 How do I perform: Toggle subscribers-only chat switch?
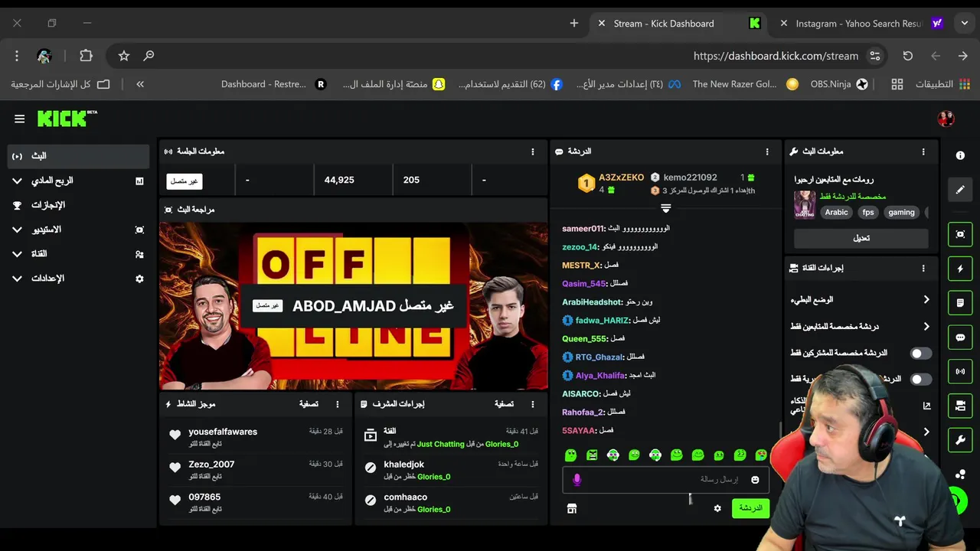coord(921,353)
